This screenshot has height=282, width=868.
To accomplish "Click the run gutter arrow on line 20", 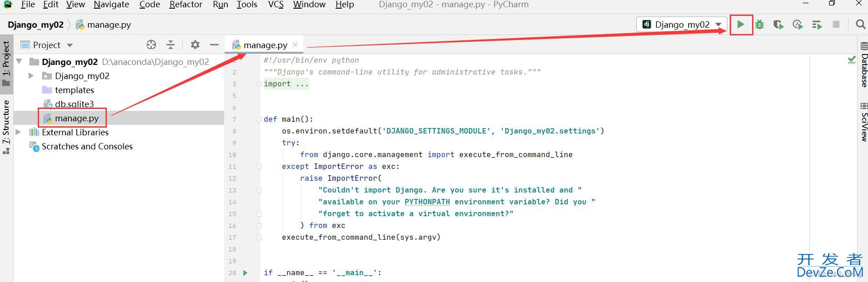I will click(245, 273).
